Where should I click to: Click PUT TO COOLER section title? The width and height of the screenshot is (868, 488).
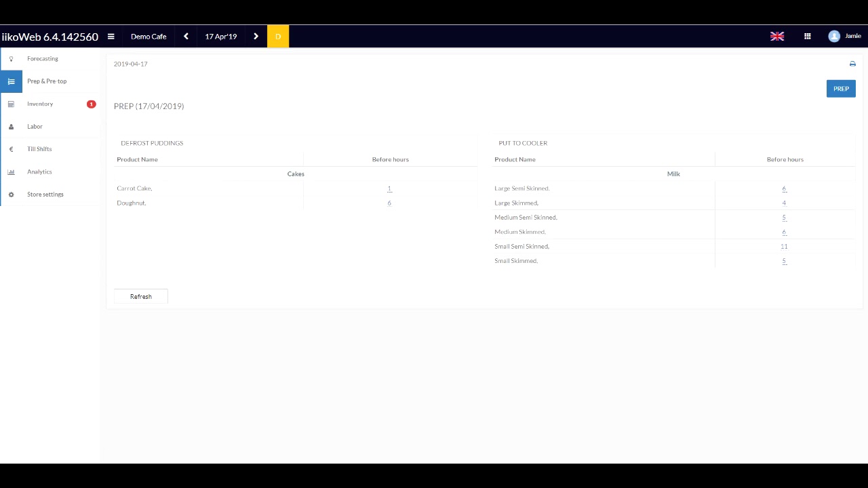523,143
